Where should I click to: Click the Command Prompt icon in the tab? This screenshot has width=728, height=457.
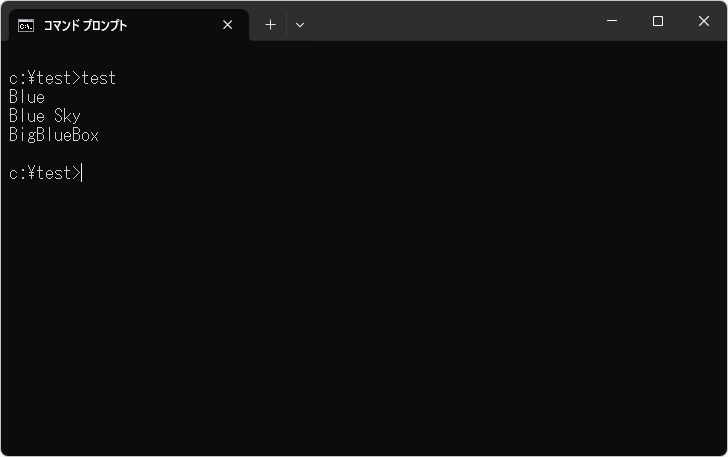coord(26,25)
